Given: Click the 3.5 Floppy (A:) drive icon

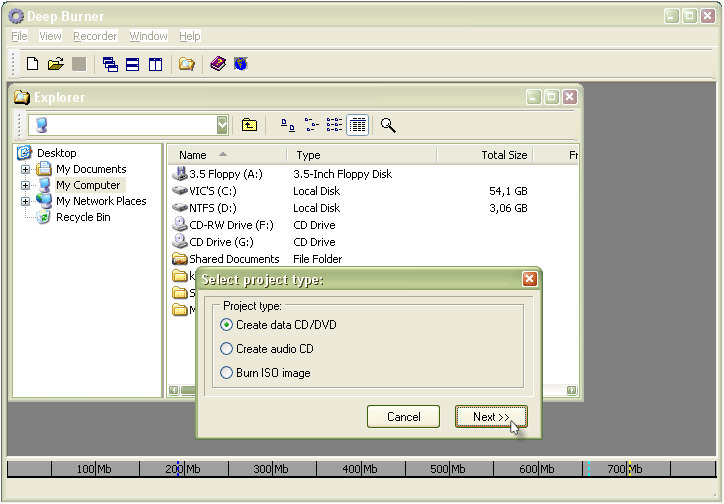Looking at the screenshot, I should pyautogui.click(x=180, y=174).
